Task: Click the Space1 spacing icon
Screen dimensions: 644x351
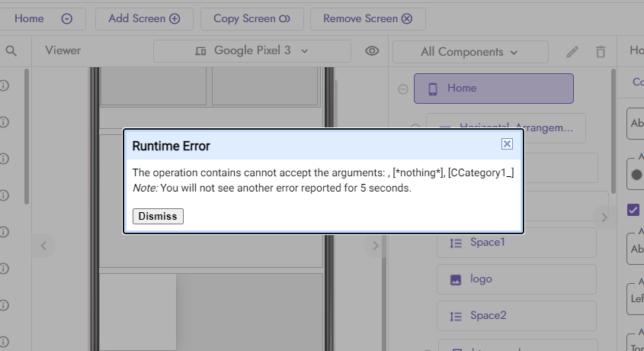Action: coord(456,243)
